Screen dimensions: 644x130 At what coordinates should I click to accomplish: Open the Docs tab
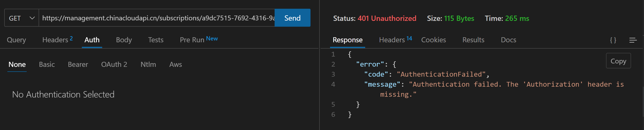pos(509,40)
